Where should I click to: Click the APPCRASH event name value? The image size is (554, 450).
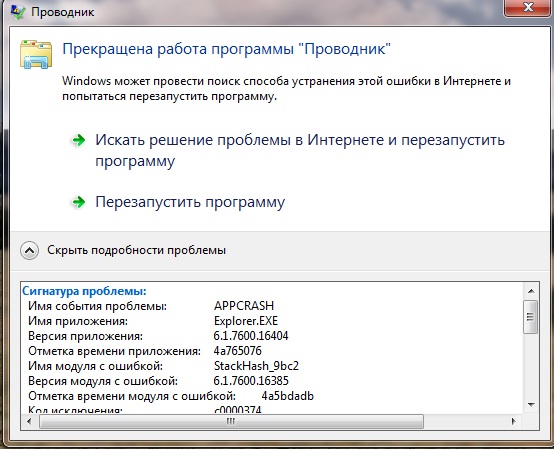coord(244,306)
